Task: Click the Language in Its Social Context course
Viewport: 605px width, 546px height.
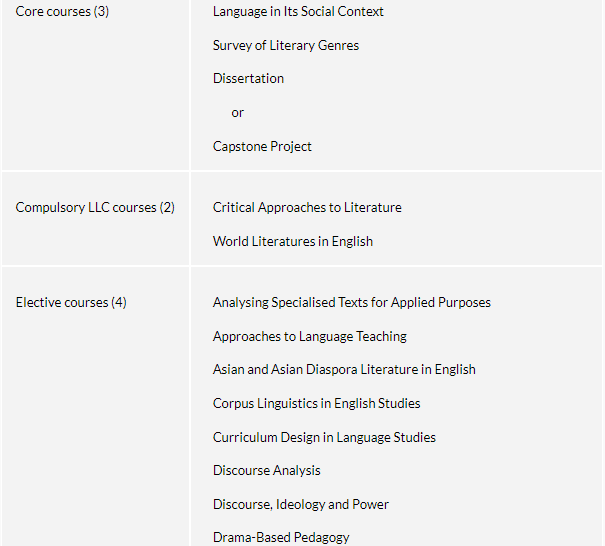Action: pyautogui.click(x=298, y=12)
